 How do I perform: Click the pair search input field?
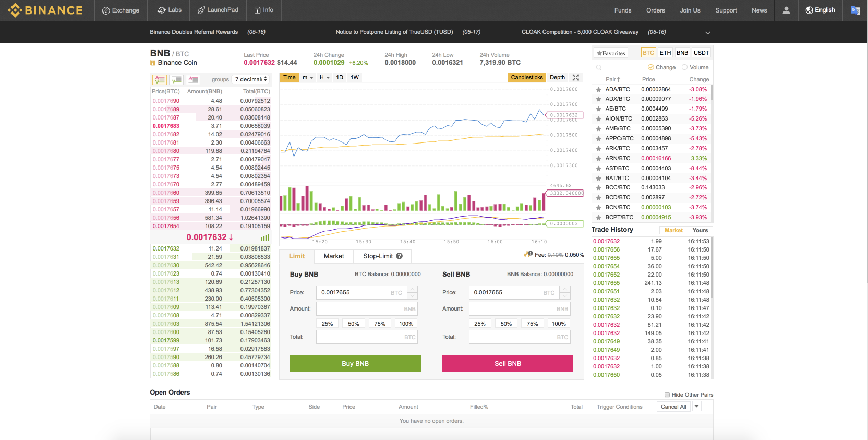pyautogui.click(x=616, y=67)
